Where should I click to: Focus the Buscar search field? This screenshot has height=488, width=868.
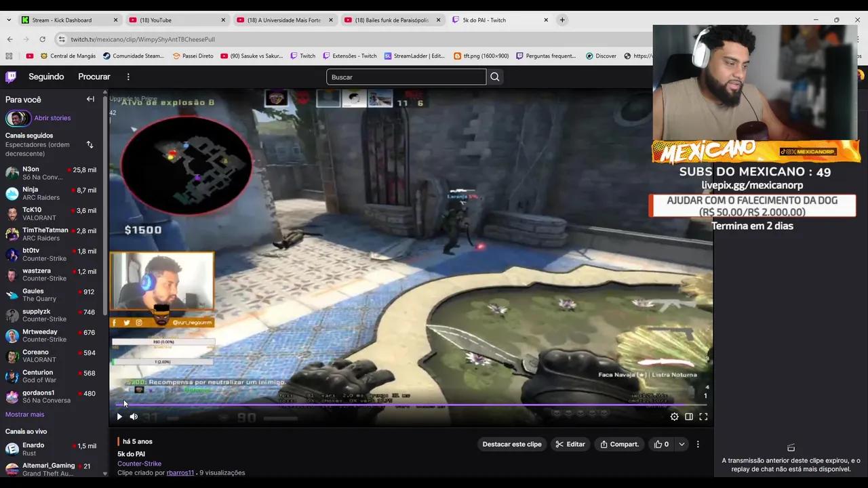(x=406, y=77)
